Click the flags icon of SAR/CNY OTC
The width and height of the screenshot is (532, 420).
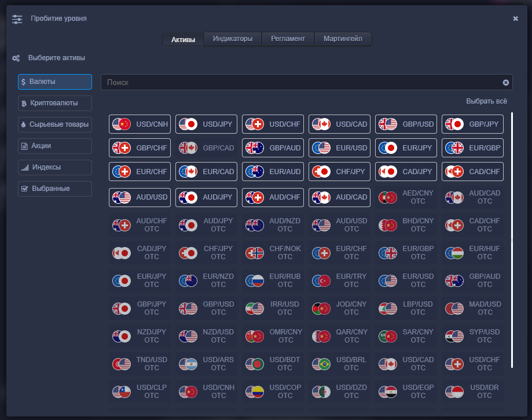click(x=388, y=336)
